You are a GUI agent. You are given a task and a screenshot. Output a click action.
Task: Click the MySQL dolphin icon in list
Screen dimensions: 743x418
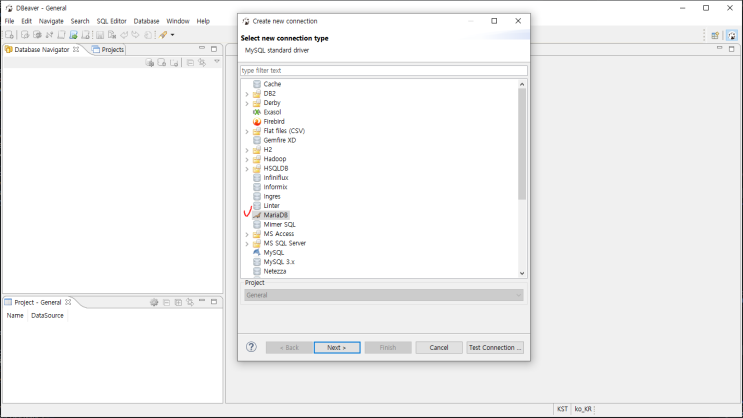point(257,253)
